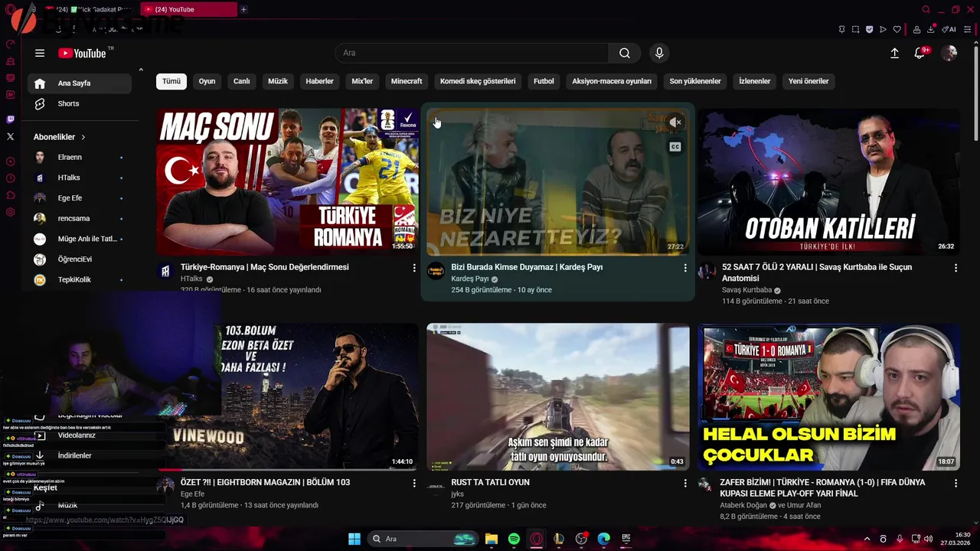Open File Explorer from the taskbar
The width and height of the screenshot is (980, 551).
point(492,539)
